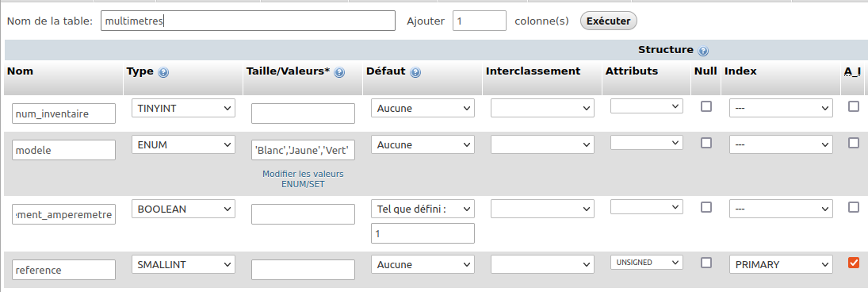
Task: Open the help icon beside Taille/Valeurs
Action: point(339,72)
